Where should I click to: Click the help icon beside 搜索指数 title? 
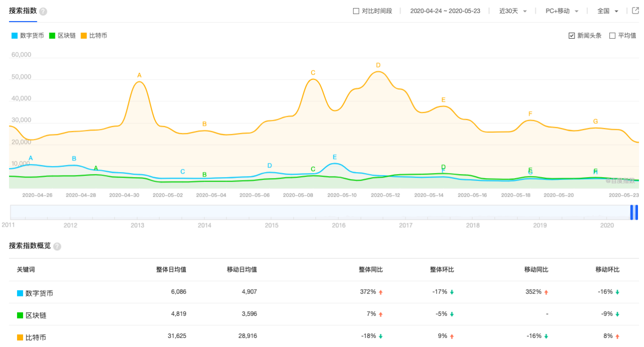(43, 11)
